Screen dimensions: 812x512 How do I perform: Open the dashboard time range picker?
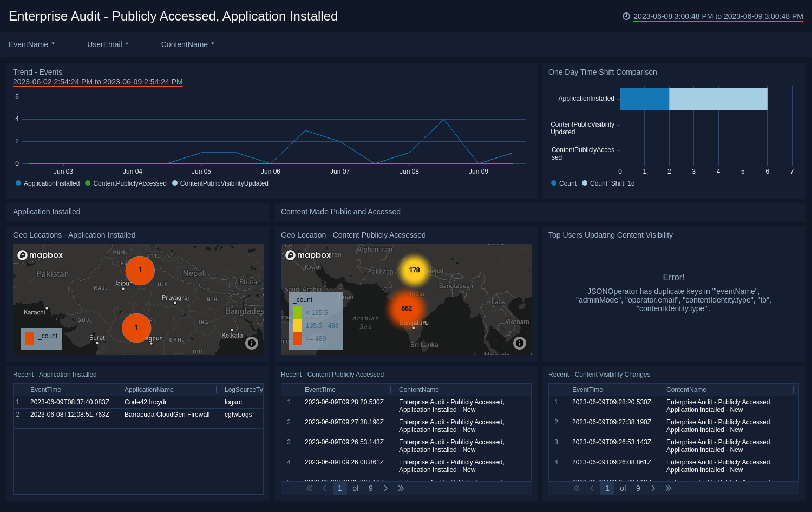(718, 16)
